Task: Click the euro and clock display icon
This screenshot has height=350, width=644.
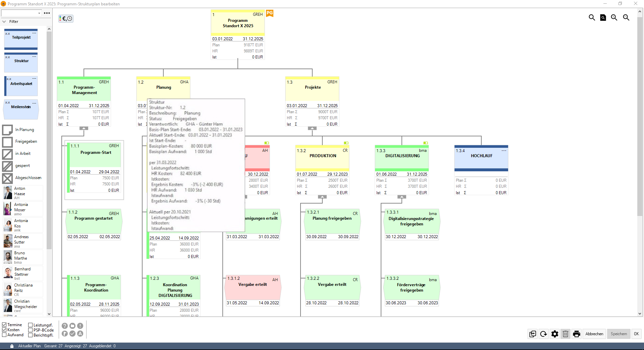Action: (x=66, y=18)
